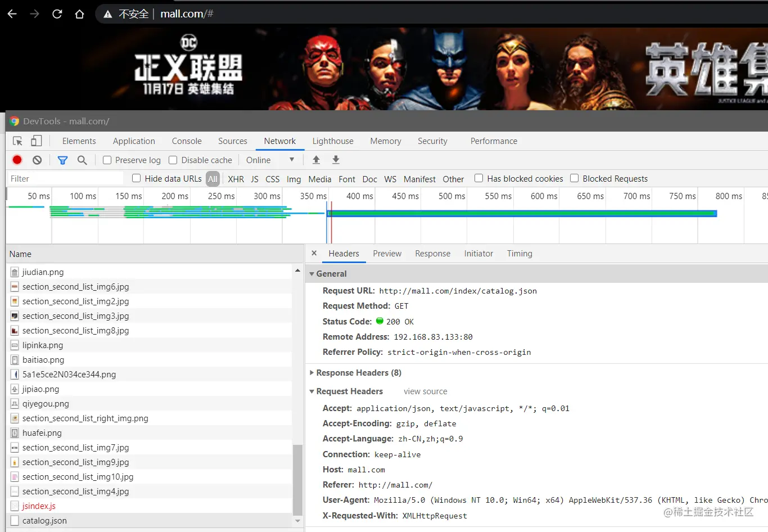Open the Application panel tab
The image size is (768, 532).
pyautogui.click(x=134, y=141)
